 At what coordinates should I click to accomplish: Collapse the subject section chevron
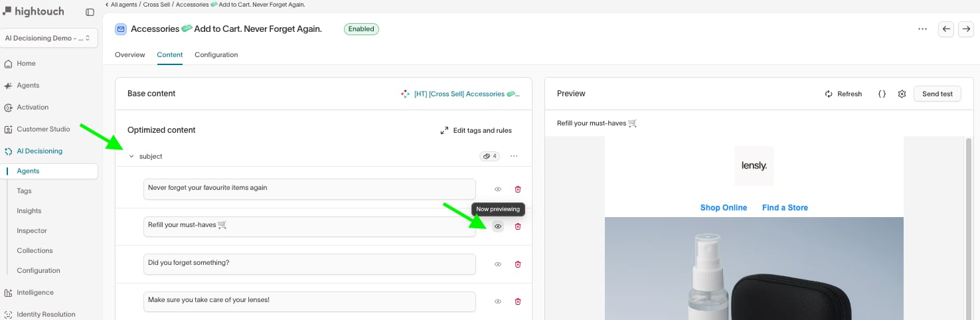pos(131,157)
